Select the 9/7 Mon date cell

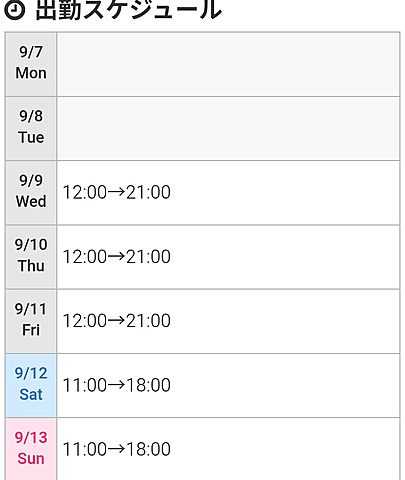(x=31, y=64)
